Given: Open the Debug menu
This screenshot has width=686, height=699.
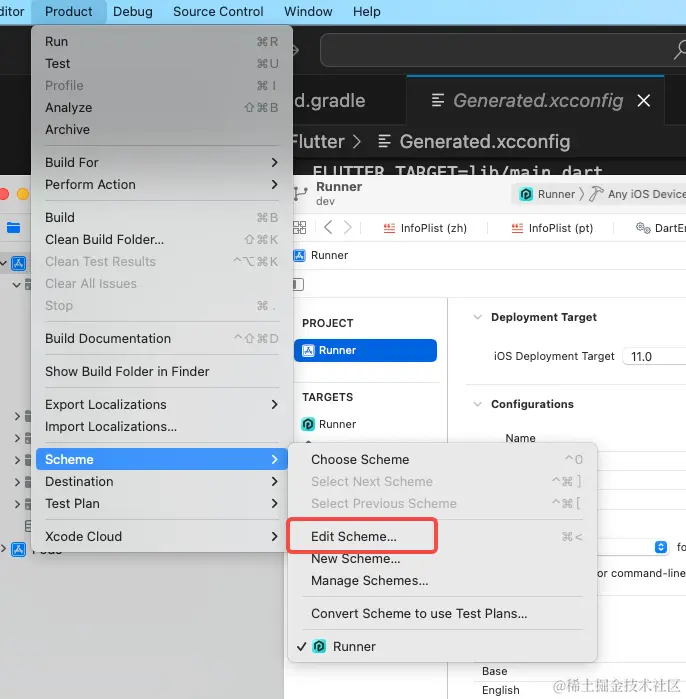Looking at the screenshot, I should [132, 12].
